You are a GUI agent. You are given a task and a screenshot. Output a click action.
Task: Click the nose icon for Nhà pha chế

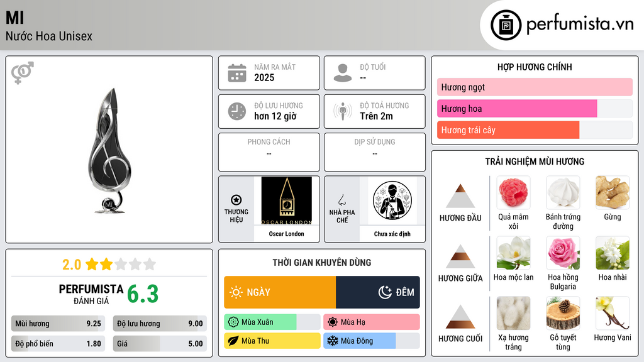tap(341, 200)
